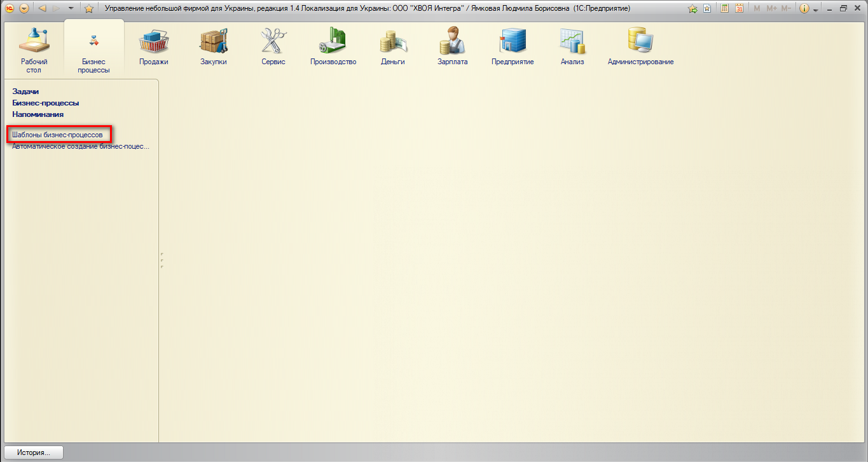Open the Закупки section

213,47
